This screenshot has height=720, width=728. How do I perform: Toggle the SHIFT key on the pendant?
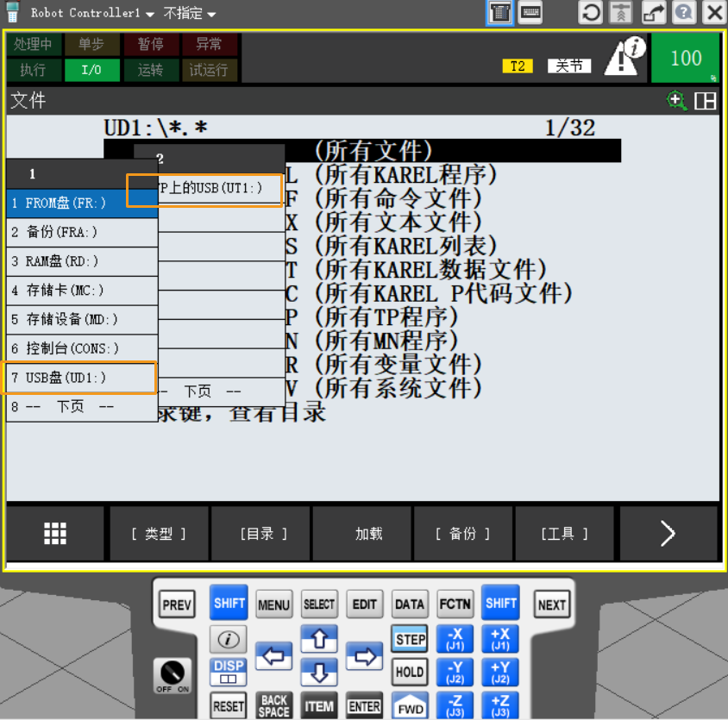point(229,604)
